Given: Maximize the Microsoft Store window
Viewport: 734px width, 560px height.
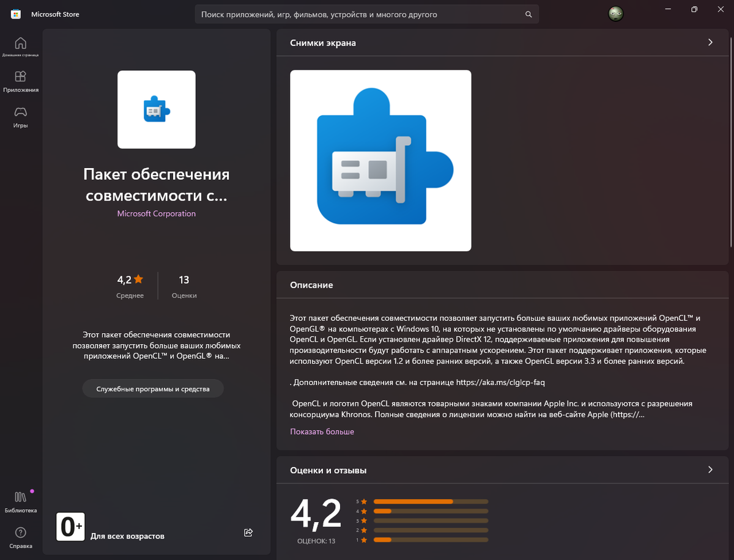Looking at the screenshot, I should (694, 9).
